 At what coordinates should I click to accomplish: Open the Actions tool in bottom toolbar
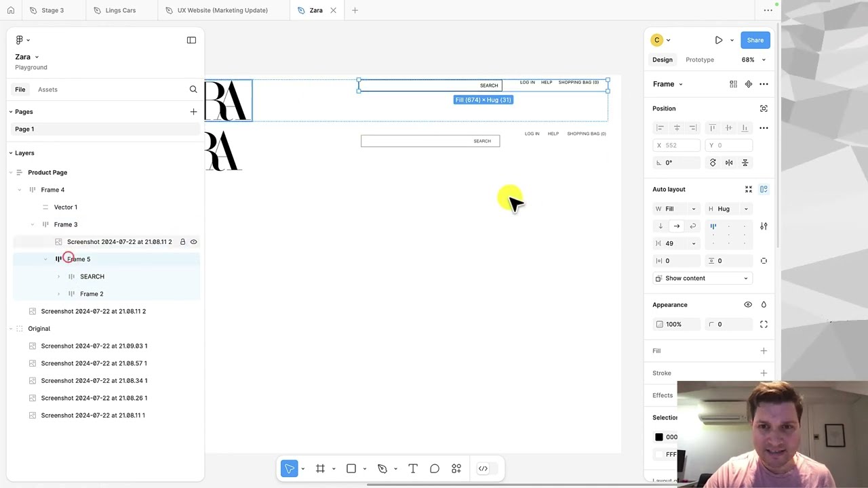(x=456, y=468)
